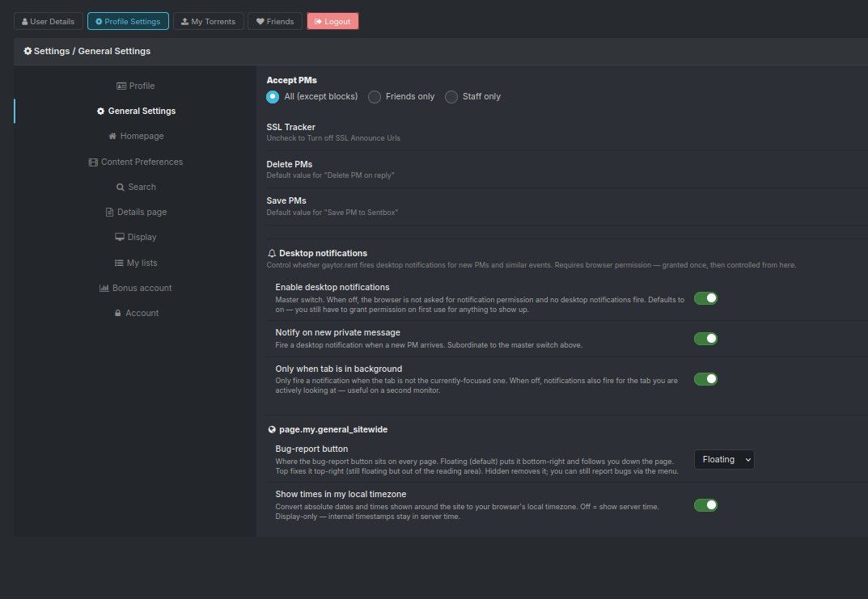This screenshot has height=599, width=868.
Task: Click the Search magnifier icon in sidebar
Action: tap(120, 187)
